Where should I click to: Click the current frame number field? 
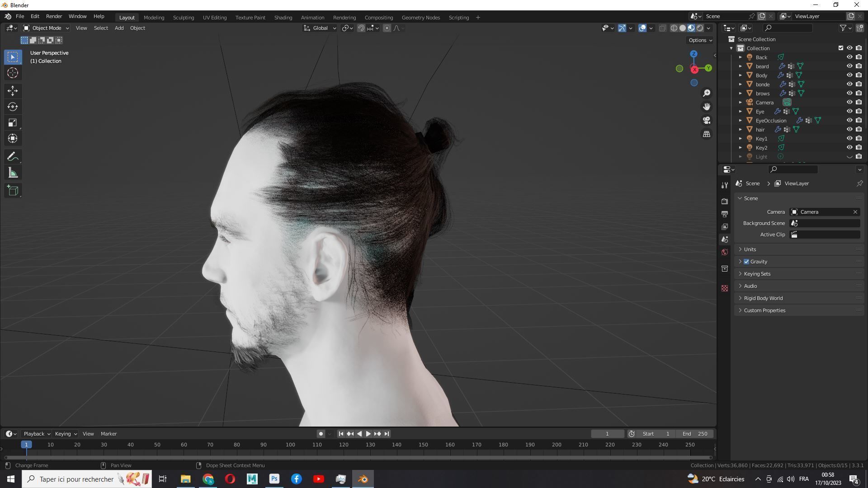tap(607, 434)
